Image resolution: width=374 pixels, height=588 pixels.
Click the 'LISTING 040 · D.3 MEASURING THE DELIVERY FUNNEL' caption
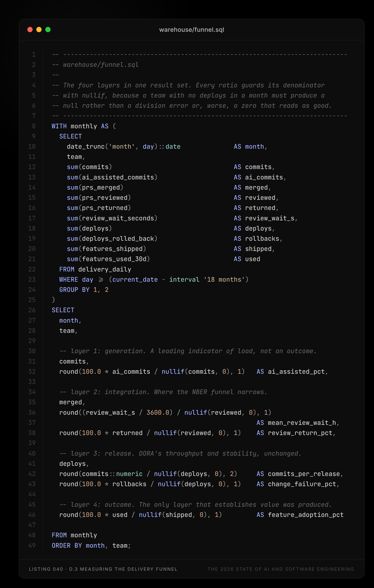click(103, 569)
